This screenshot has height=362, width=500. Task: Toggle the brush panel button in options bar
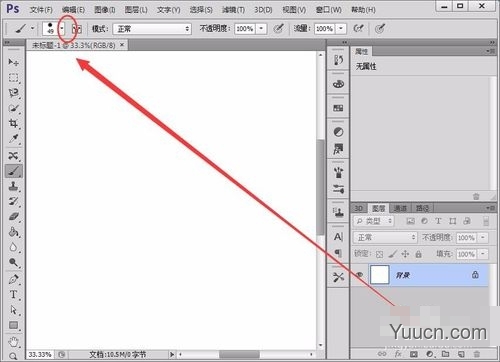77,29
